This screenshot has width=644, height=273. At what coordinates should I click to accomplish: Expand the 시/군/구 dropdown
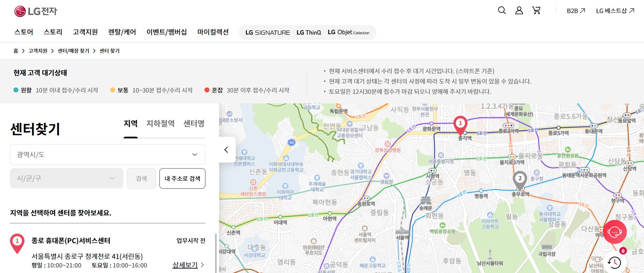tap(67, 178)
